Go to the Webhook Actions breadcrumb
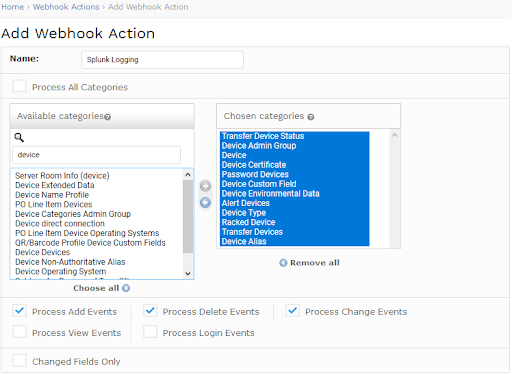The height and width of the screenshot is (375, 512). (66, 7)
